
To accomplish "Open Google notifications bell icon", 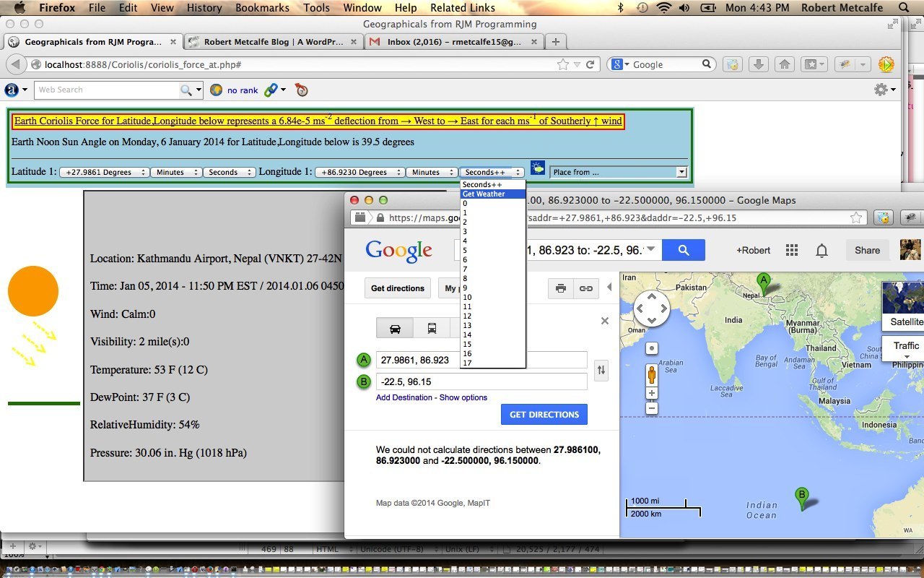I will tap(821, 250).
